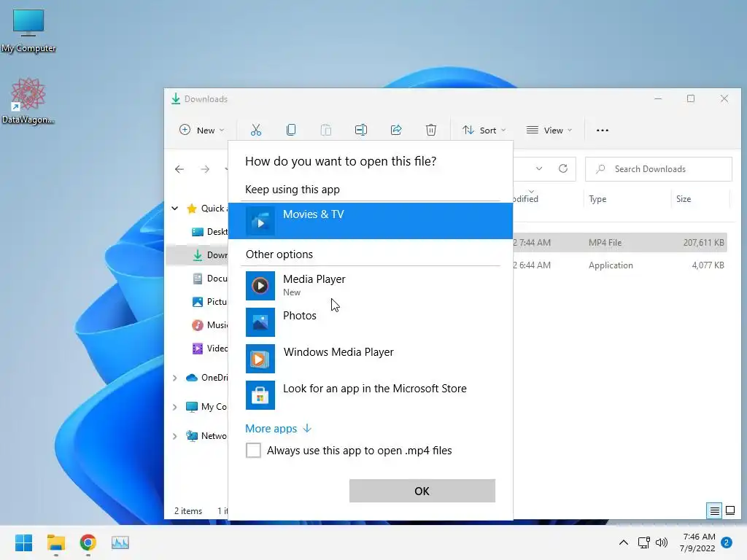Open Google Chrome from the taskbar
The image size is (747, 560).
coord(88,542)
